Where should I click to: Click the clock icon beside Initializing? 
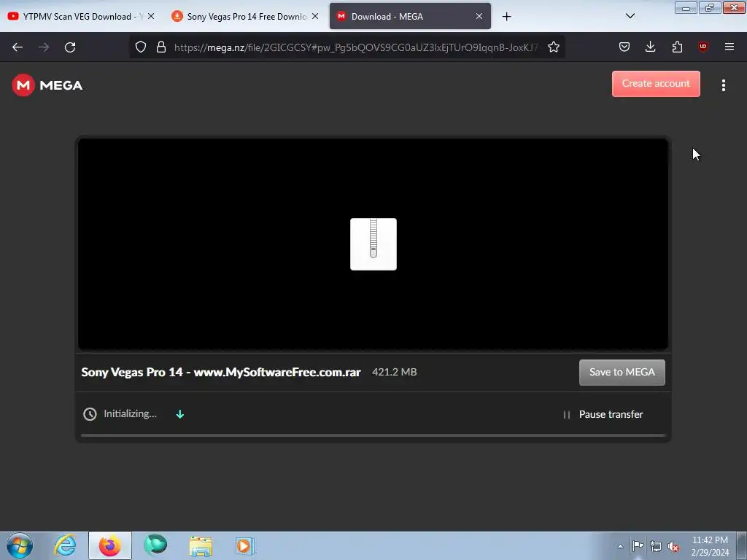click(90, 414)
